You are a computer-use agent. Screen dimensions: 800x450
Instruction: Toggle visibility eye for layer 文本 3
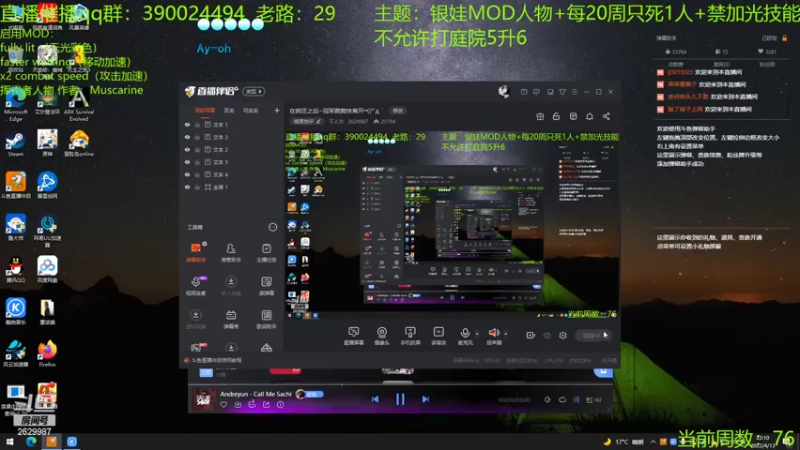pyautogui.click(x=187, y=137)
